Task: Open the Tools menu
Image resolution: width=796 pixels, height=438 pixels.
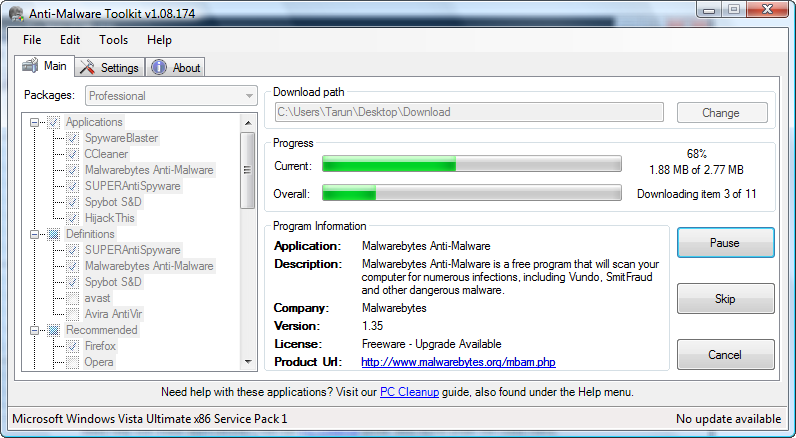Action: 113,40
